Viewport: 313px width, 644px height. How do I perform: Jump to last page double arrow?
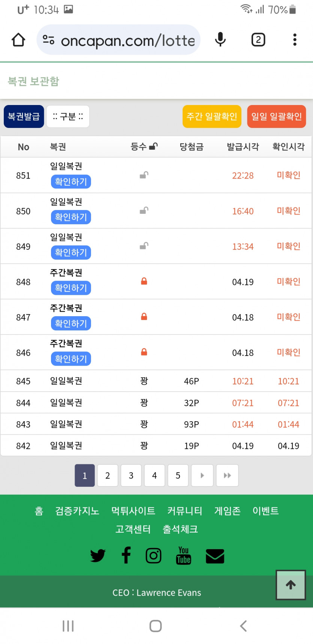pyautogui.click(x=227, y=476)
